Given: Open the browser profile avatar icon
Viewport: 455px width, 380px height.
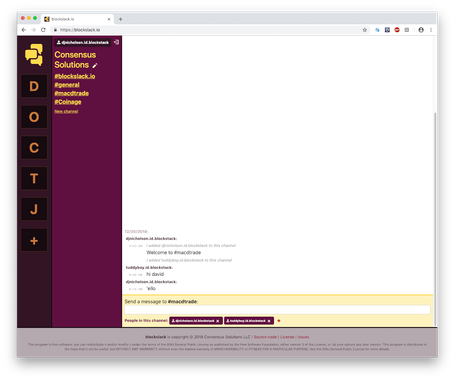Looking at the screenshot, I should 421,30.
